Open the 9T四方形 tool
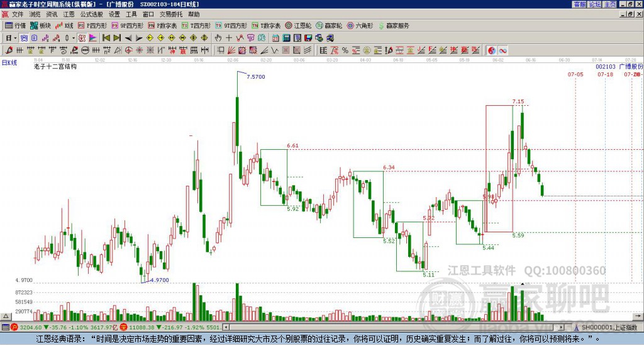The height and width of the screenshot is (345, 644). pyautogui.click(x=231, y=25)
